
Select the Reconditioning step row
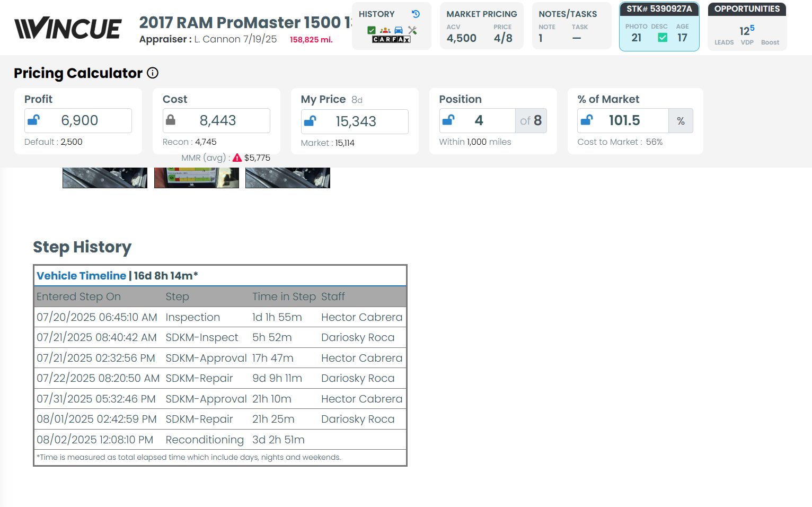coord(220,440)
